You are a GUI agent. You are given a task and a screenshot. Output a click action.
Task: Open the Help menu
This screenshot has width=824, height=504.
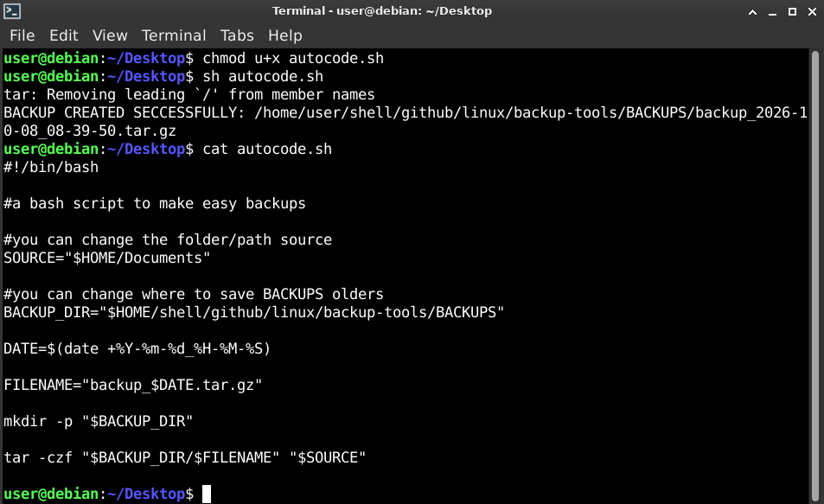click(x=285, y=35)
